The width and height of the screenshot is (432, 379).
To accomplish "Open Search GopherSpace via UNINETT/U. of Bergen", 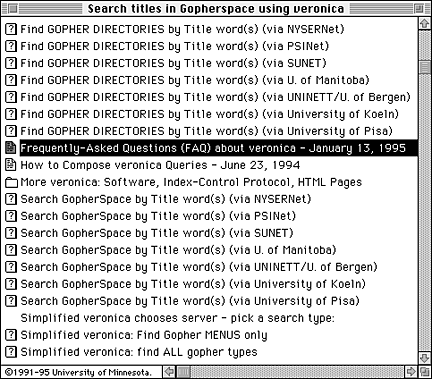I will pyautogui.click(x=199, y=267).
